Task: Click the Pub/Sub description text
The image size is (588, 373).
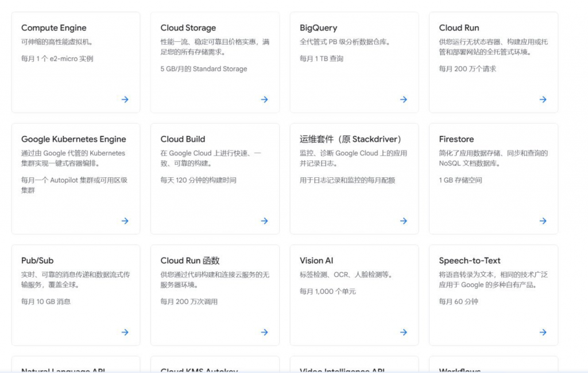Action: 75,279
